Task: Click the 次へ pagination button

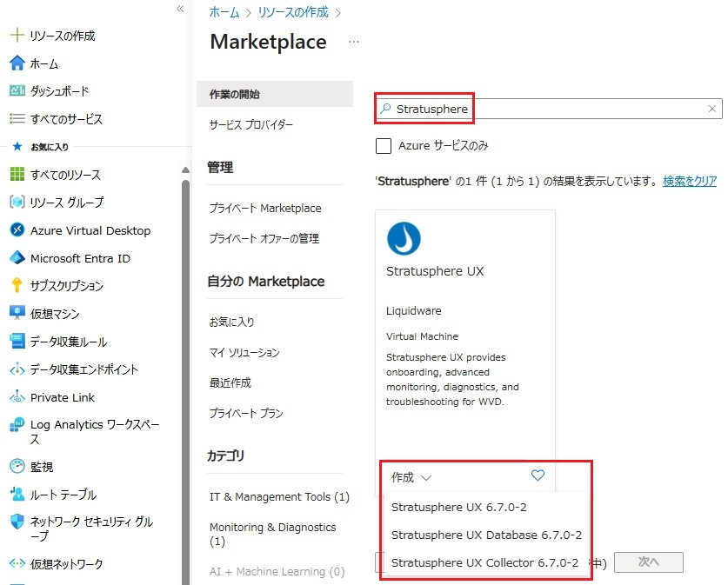Action: pos(649,562)
